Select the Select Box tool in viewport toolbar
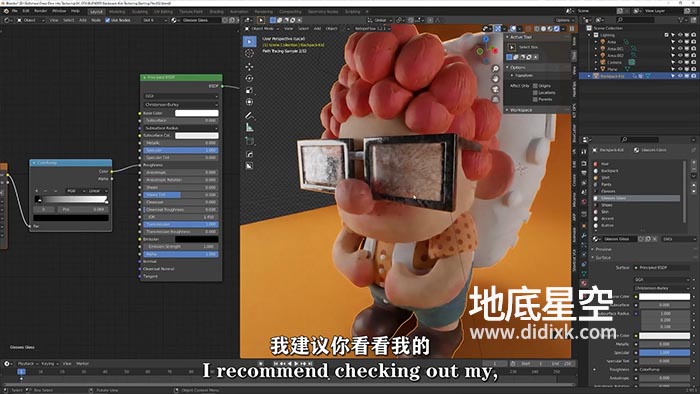 point(250,41)
